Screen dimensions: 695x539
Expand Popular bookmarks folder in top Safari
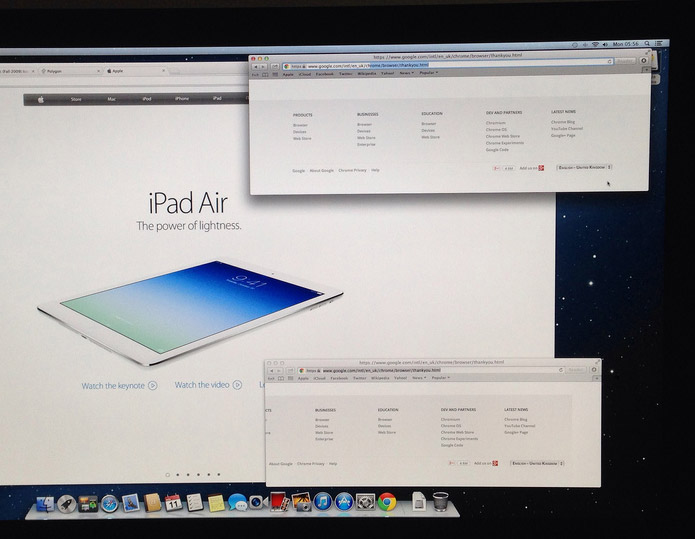[x=428, y=73]
